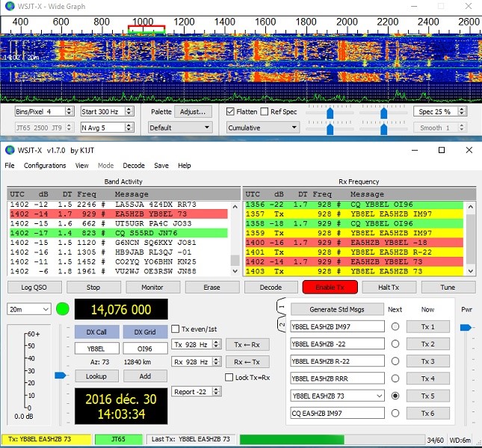The width and height of the screenshot is (482, 448).
Task: Click the Pwr power slider handle
Action: coord(466,328)
